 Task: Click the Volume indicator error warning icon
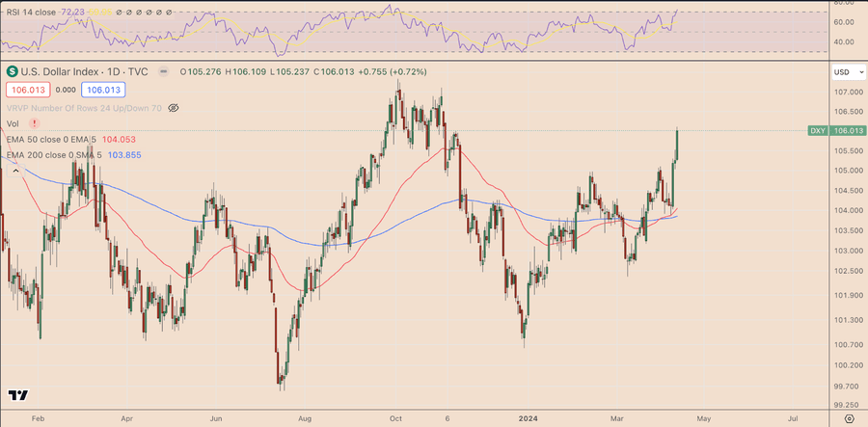35,123
